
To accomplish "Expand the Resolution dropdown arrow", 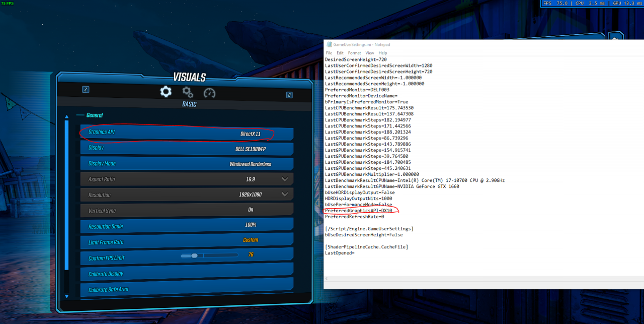I will pos(285,194).
